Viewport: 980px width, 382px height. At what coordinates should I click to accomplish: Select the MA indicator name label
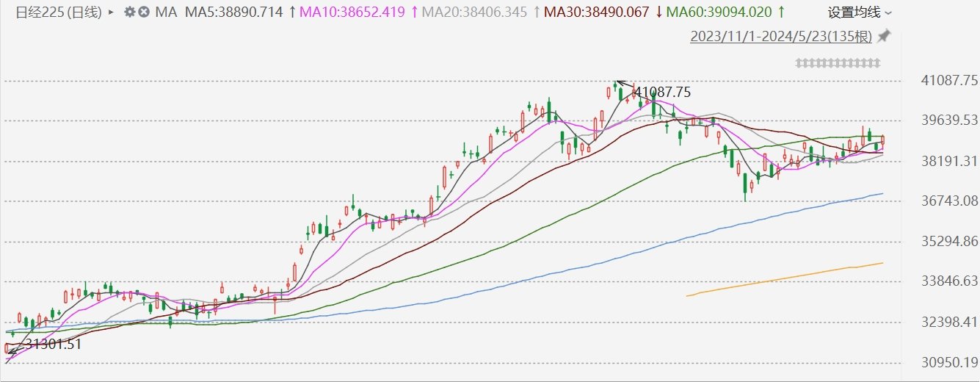pyautogui.click(x=166, y=12)
